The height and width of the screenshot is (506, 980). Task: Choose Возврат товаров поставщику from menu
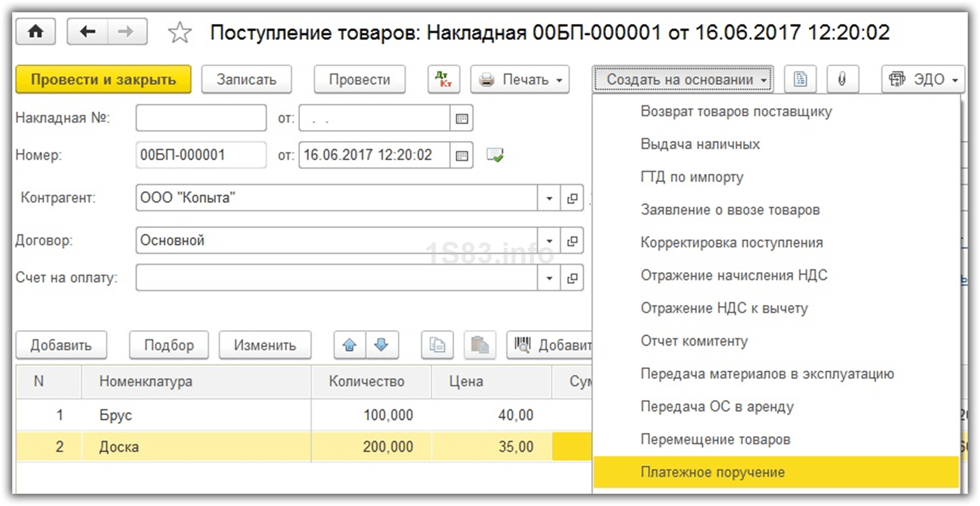[736, 112]
